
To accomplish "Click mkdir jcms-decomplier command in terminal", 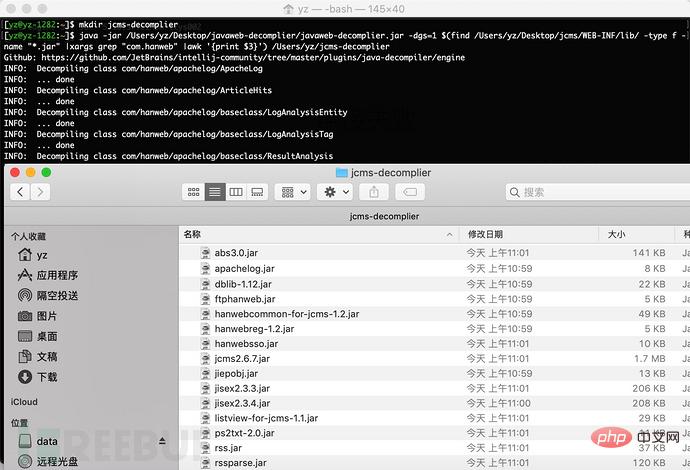I will pyautogui.click(x=128, y=25).
